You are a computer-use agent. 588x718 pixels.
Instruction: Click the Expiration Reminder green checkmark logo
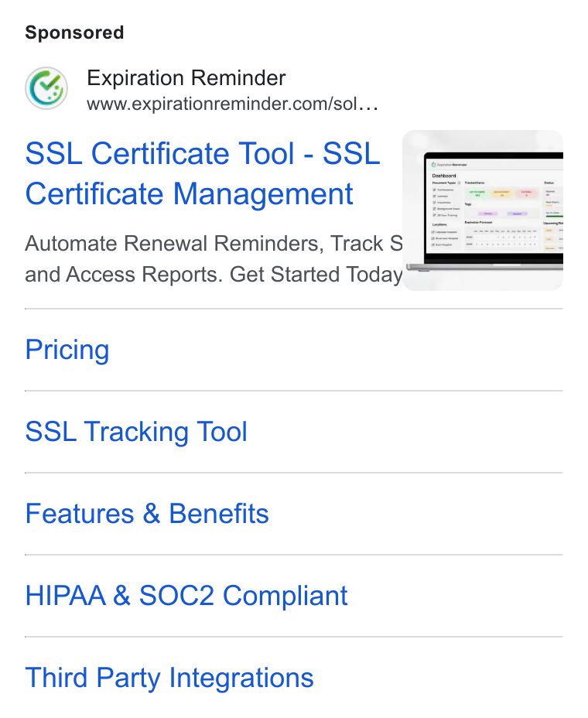(x=46, y=88)
